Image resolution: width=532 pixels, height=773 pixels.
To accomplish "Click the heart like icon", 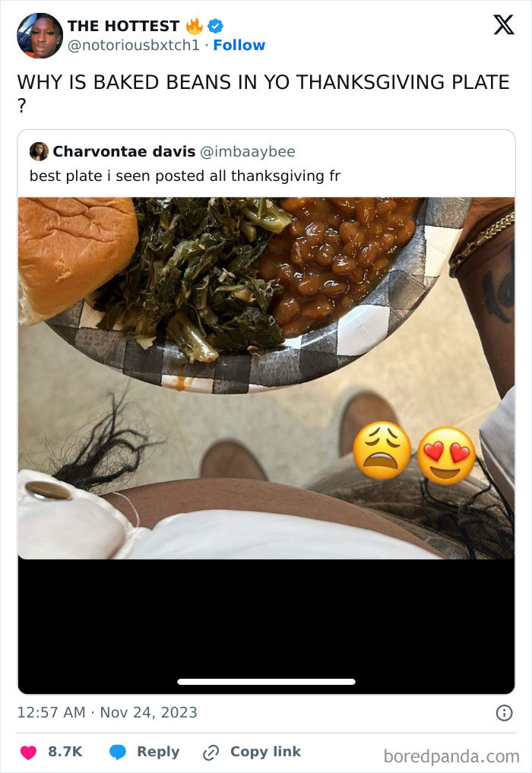I will 28,752.
